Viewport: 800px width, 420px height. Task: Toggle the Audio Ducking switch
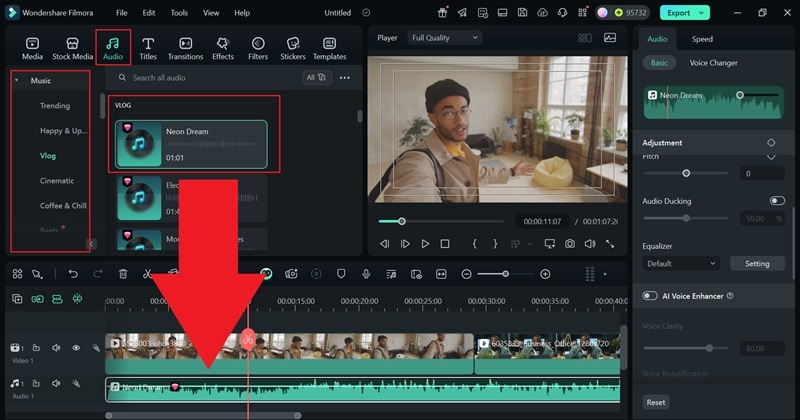pyautogui.click(x=776, y=201)
